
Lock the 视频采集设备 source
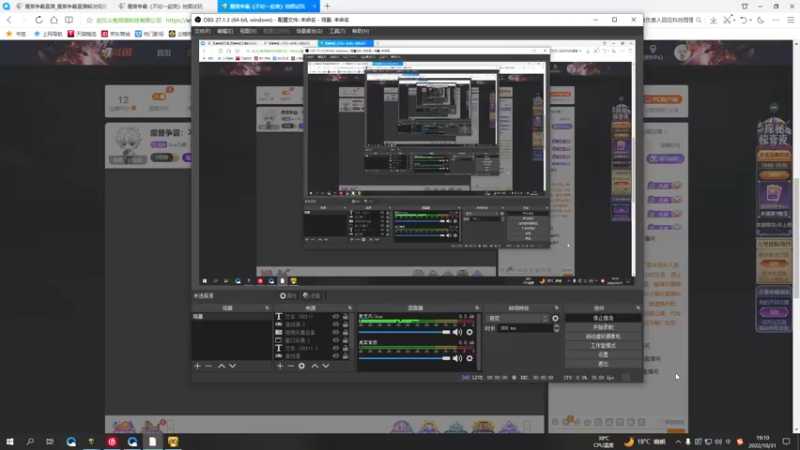pyautogui.click(x=345, y=332)
